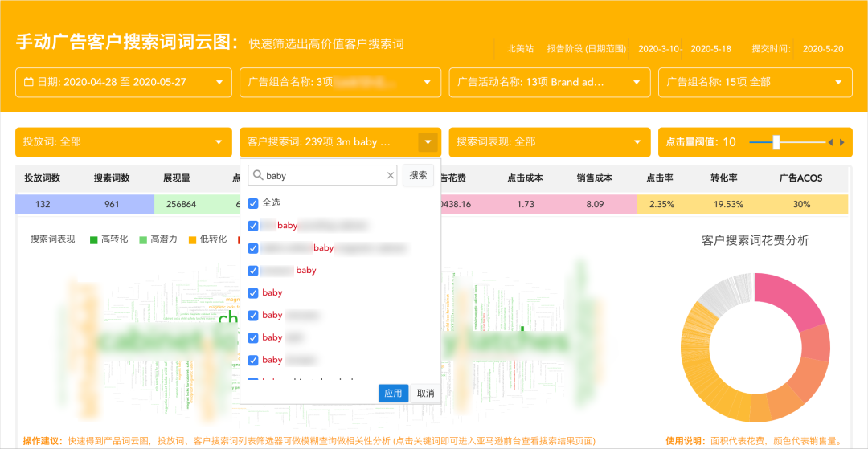Click the 搜索 search button
868x449 pixels.
418,175
